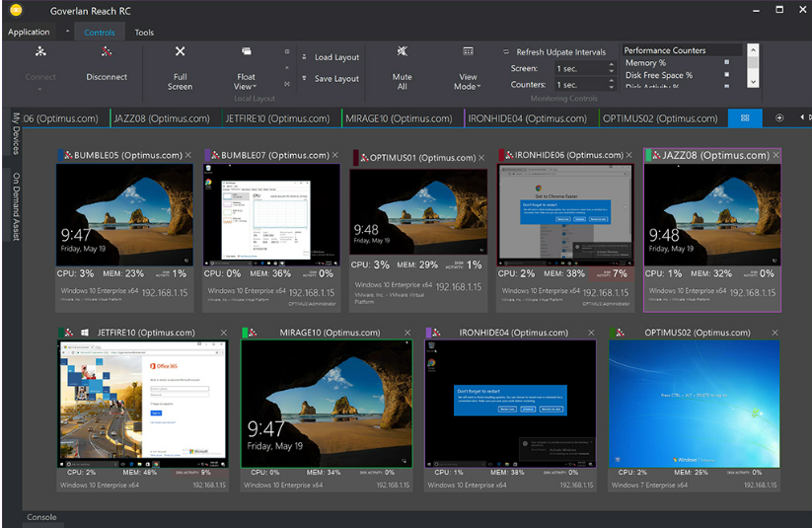The height and width of the screenshot is (528, 812).
Task: Click the Save Layout icon
Action: pyautogui.click(x=305, y=79)
